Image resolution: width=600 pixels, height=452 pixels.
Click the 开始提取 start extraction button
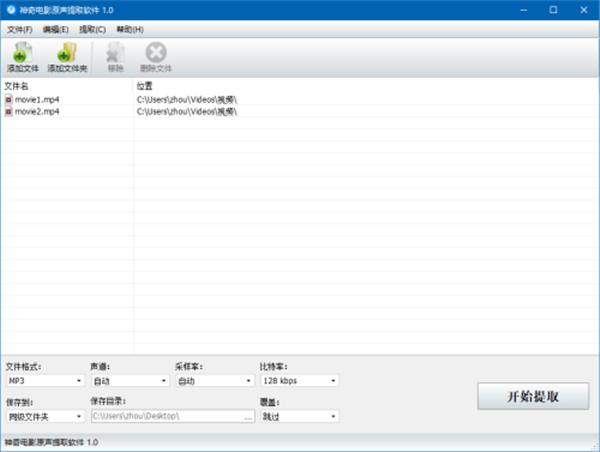tap(533, 397)
